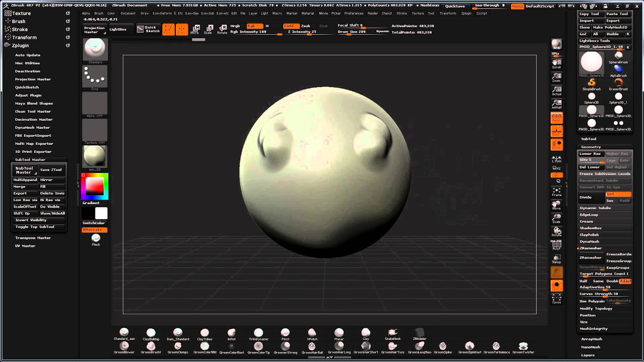Click the QuickSave button
Screen dimensions: 644x362
coord(455,6)
